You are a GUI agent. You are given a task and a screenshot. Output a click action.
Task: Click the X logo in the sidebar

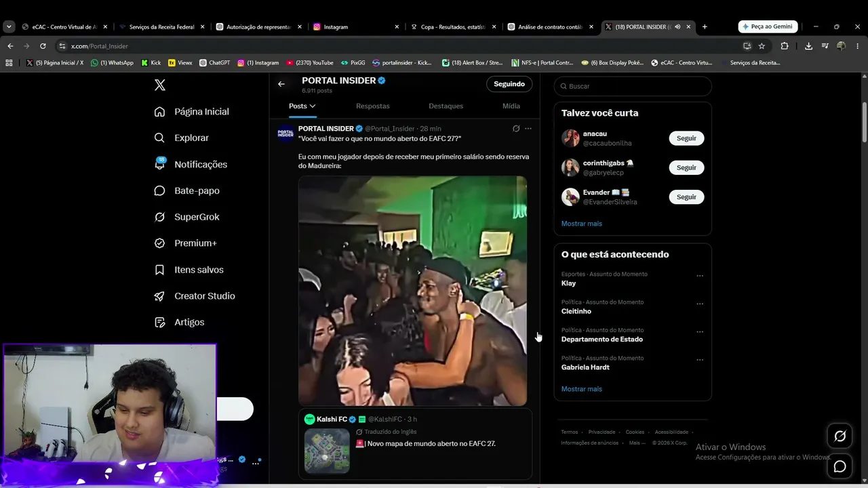[x=160, y=85]
